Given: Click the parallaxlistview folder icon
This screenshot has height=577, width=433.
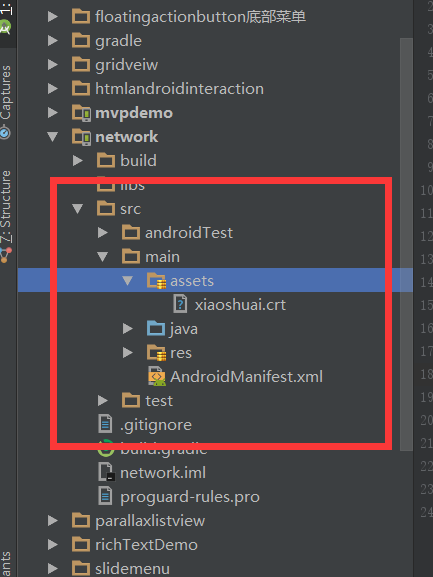Looking at the screenshot, I should pyautogui.click(x=81, y=521).
